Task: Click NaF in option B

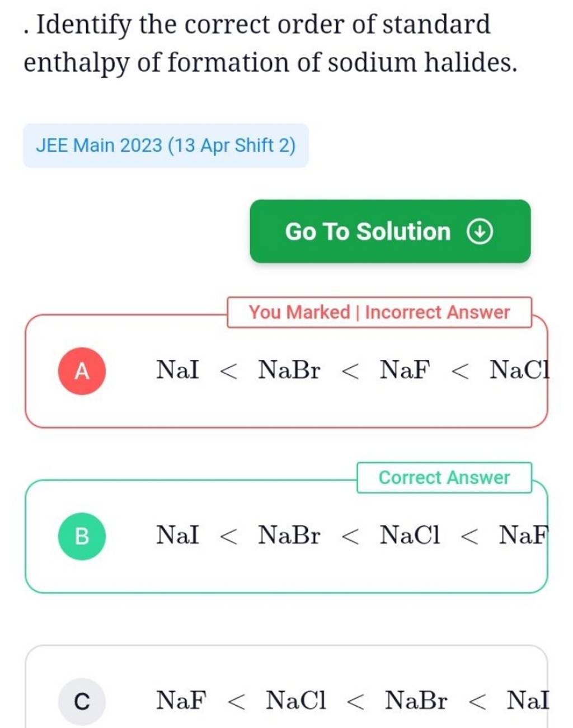Action: click(523, 536)
